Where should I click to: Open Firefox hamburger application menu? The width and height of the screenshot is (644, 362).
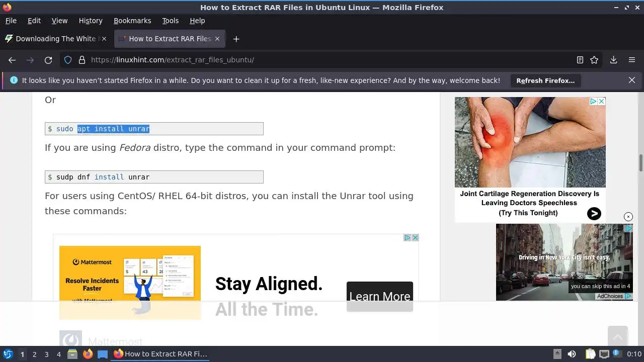click(632, 60)
